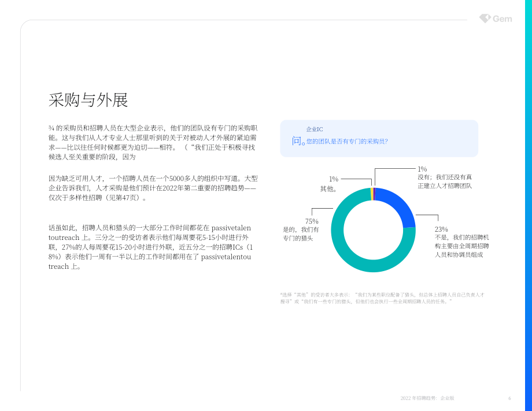The height and width of the screenshot is (411, 532).
Task: Click the paragraph starting with 话虽如此
Action: pos(150,247)
